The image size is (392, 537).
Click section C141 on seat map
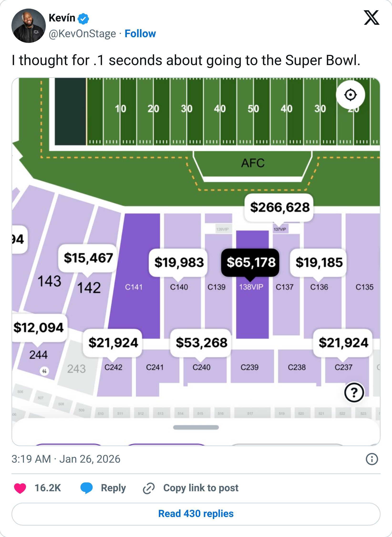tap(134, 287)
